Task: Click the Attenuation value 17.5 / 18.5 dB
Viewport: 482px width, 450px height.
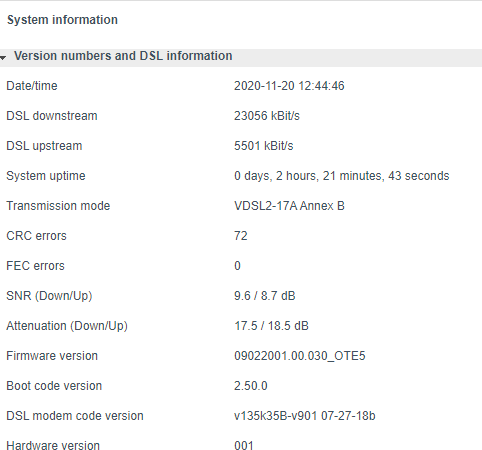Action: (271, 326)
